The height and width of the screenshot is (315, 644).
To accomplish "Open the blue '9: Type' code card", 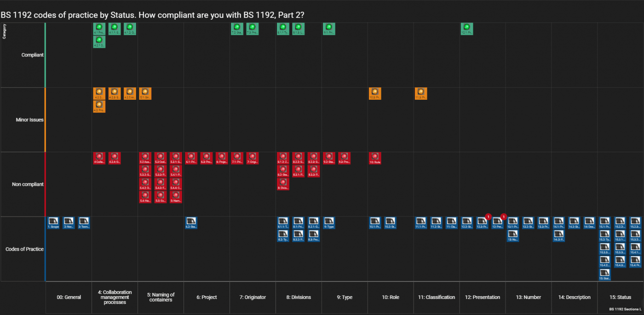I will pyautogui.click(x=329, y=223).
